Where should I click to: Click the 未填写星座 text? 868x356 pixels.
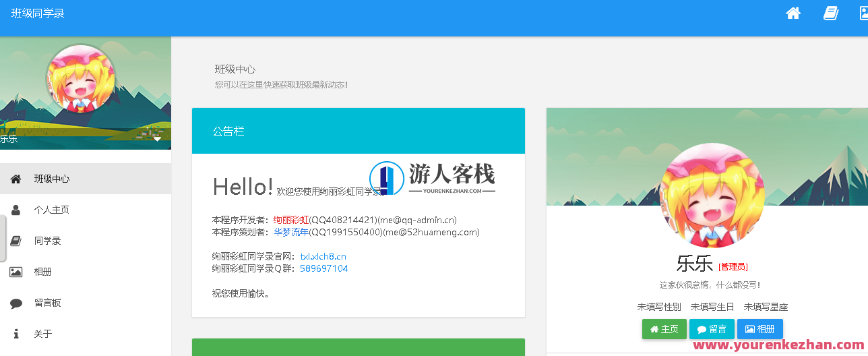766,307
